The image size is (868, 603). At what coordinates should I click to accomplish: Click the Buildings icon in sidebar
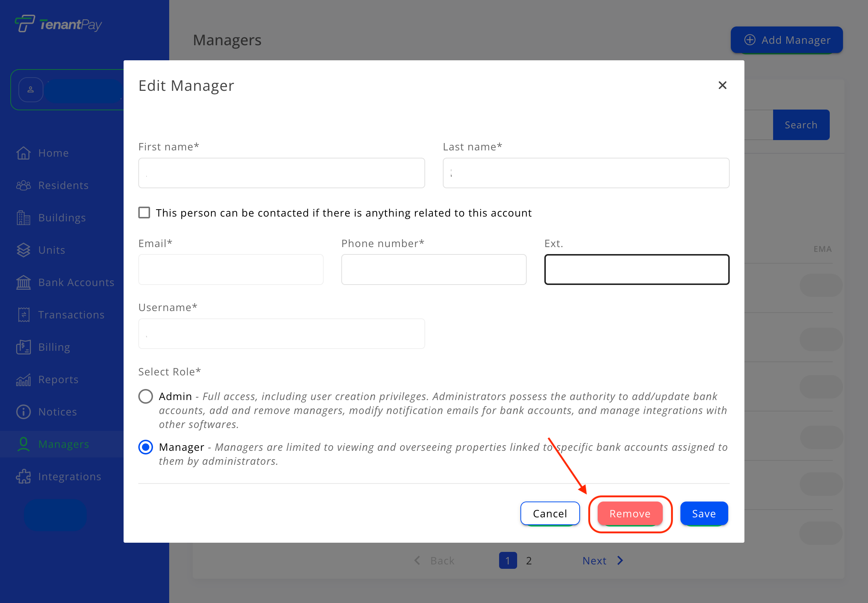24,218
